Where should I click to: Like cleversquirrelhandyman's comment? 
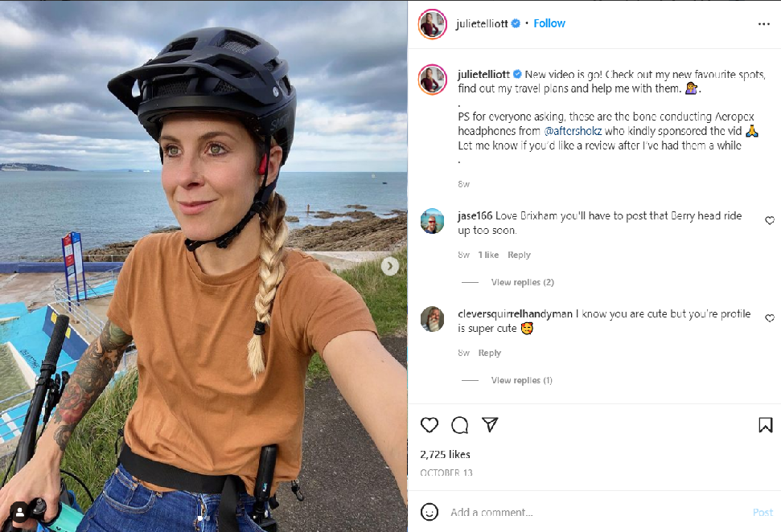pyautogui.click(x=770, y=318)
